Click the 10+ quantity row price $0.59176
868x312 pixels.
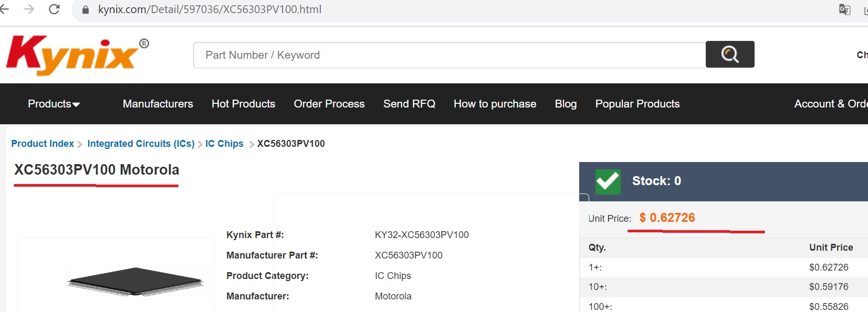click(829, 287)
